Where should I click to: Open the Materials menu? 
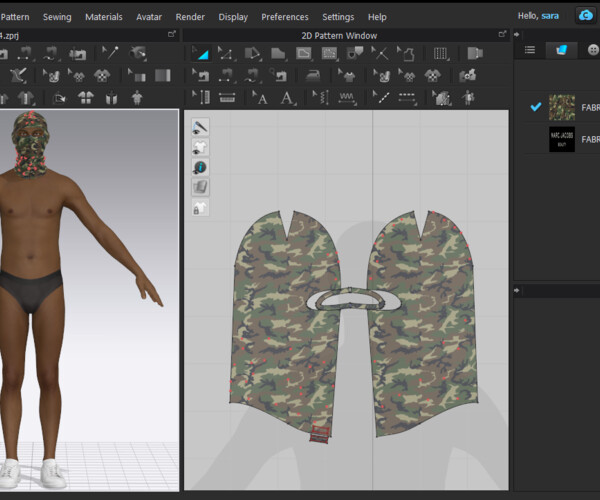point(104,17)
